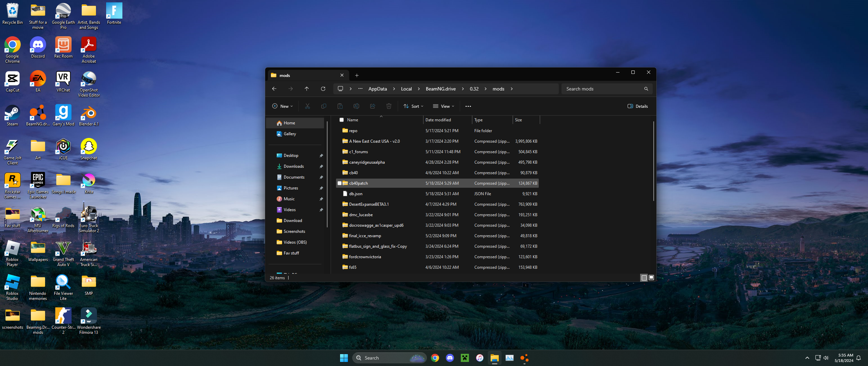Open the Sort dropdown menu

tap(413, 106)
